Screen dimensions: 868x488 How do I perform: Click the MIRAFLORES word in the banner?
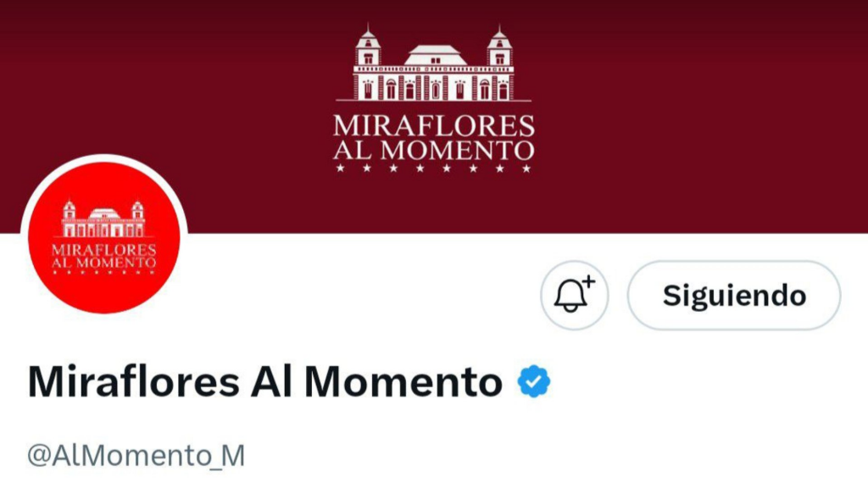(x=433, y=126)
